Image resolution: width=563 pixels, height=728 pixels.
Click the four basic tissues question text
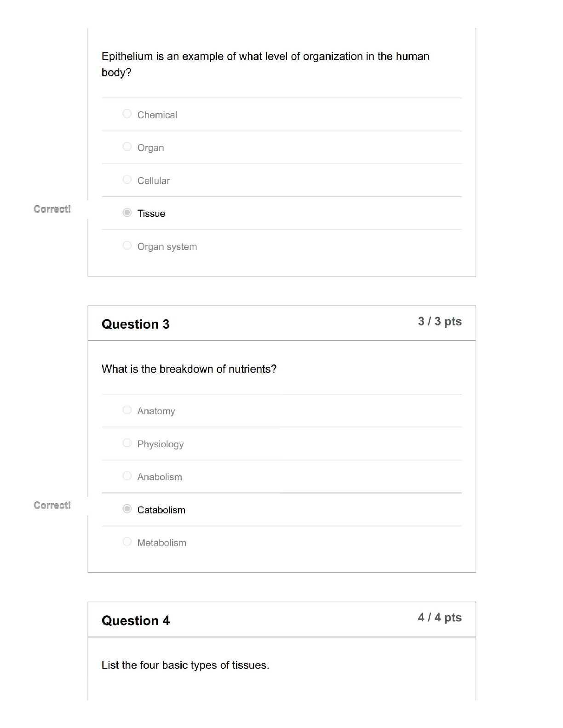click(185, 665)
